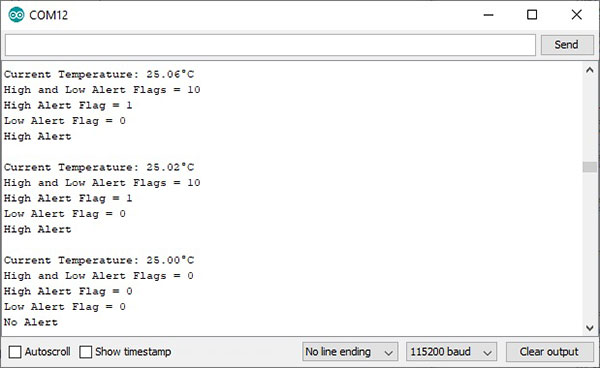Enable the Autoscroll checkbox
This screenshot has width=600, height=368.
coord(15,352)
